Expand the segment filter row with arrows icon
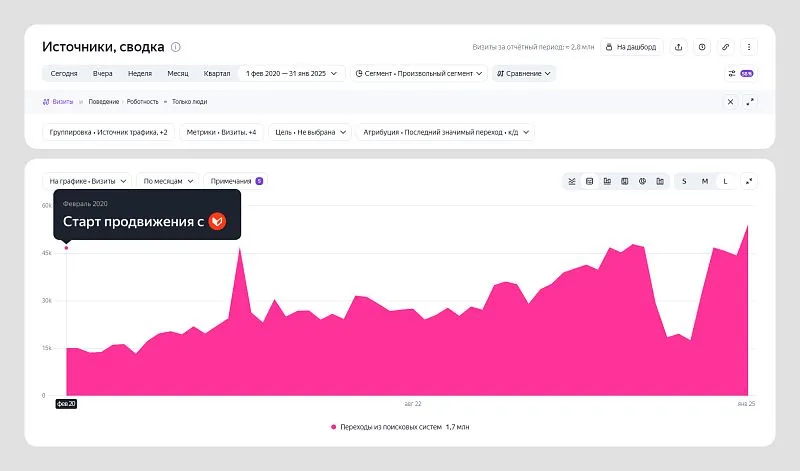Image resolution: width=800 pixels, height=471 pixels. point(750,102)
